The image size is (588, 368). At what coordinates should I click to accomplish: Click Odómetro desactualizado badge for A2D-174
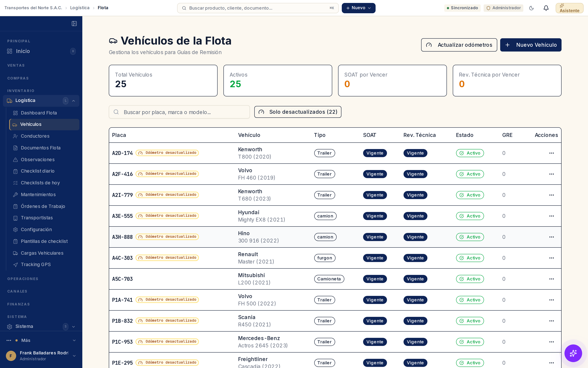tap(167, 153)
